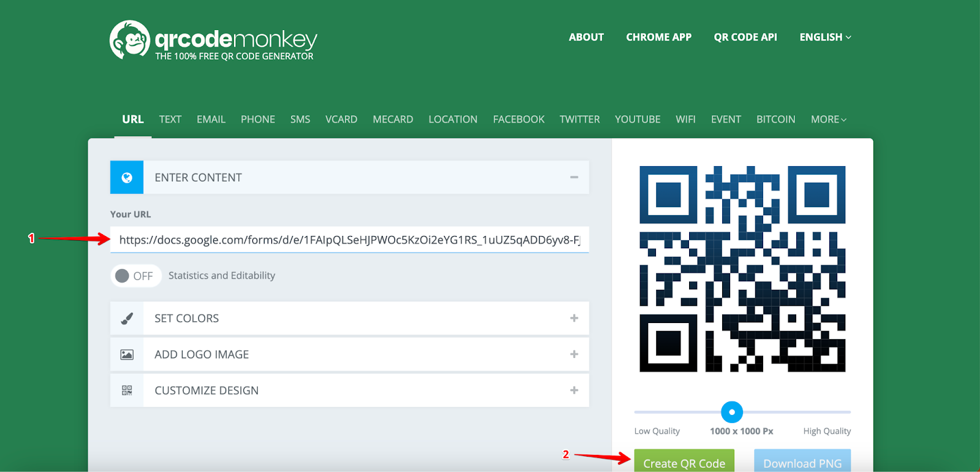Open the English language dropdown
The image size is (980, 472).
[x=825, y=37]
